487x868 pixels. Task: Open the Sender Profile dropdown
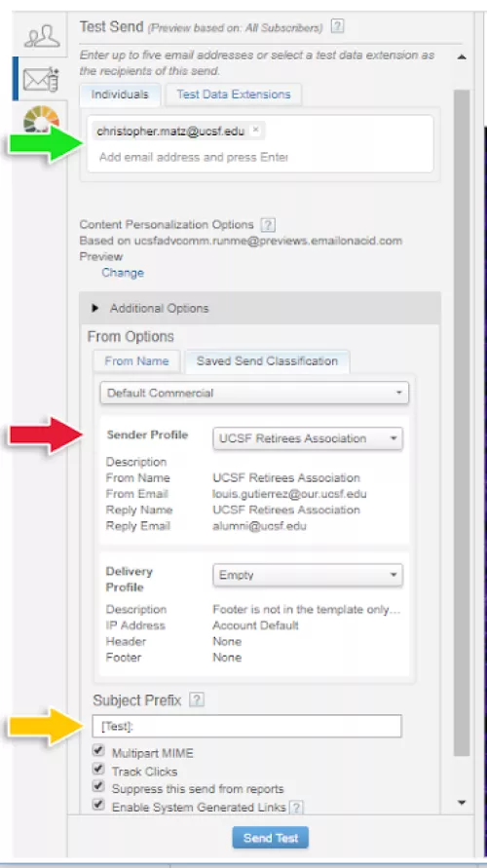[x=308, y=438]
